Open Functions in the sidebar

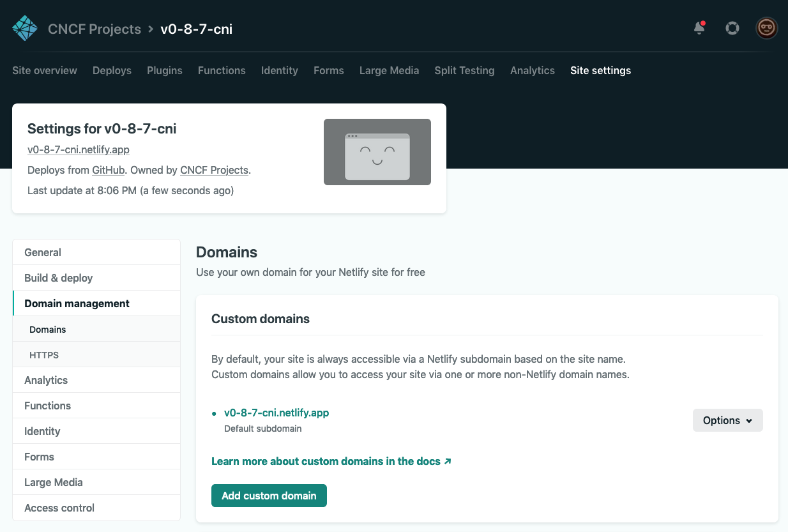point(96,406)
